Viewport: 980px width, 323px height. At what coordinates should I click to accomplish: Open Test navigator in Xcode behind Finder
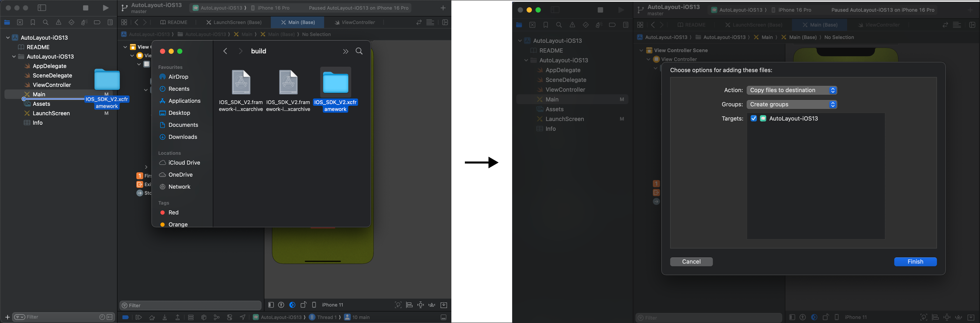coord(72,22)
